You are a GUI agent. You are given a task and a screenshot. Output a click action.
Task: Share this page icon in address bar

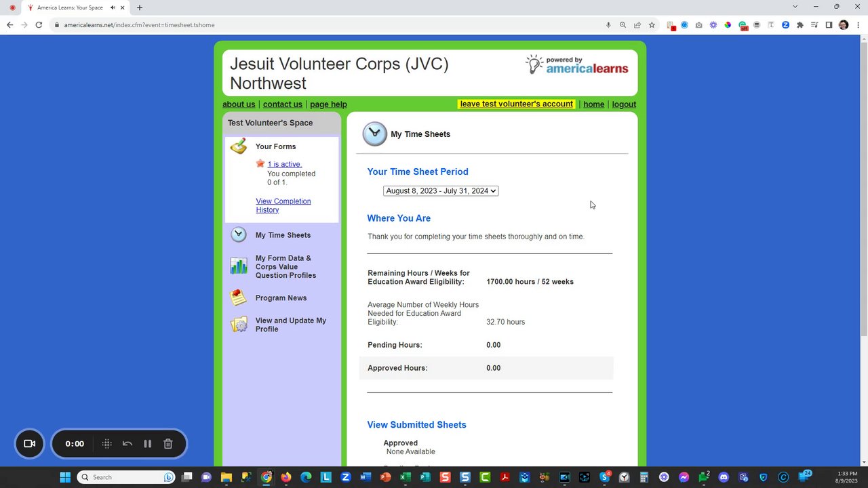637,25
